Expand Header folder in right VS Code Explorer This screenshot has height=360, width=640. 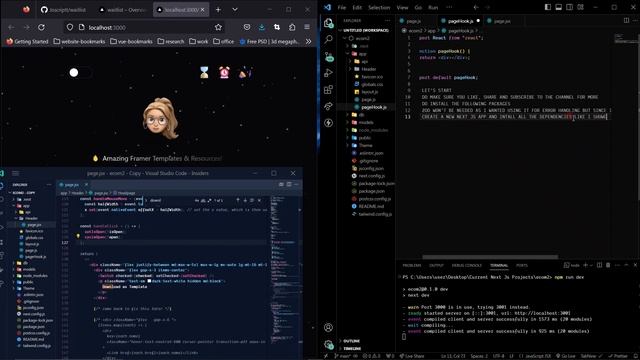click(366, 69)
